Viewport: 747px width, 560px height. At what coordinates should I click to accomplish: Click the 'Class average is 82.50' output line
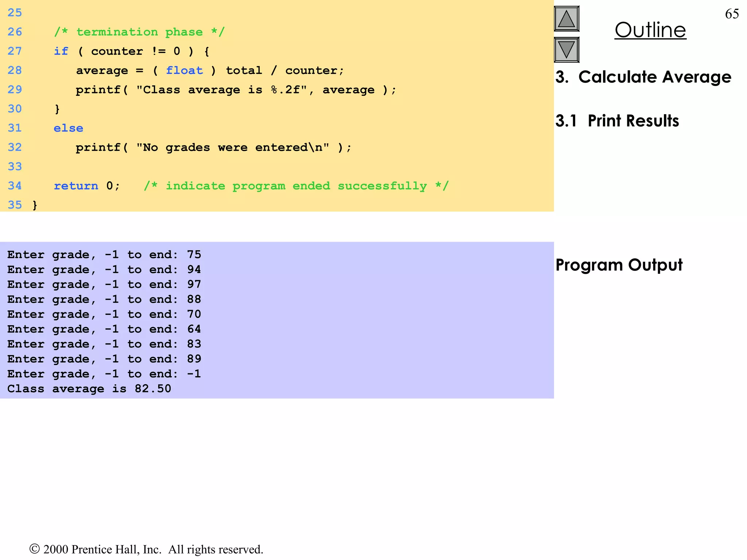coord(89,389)
